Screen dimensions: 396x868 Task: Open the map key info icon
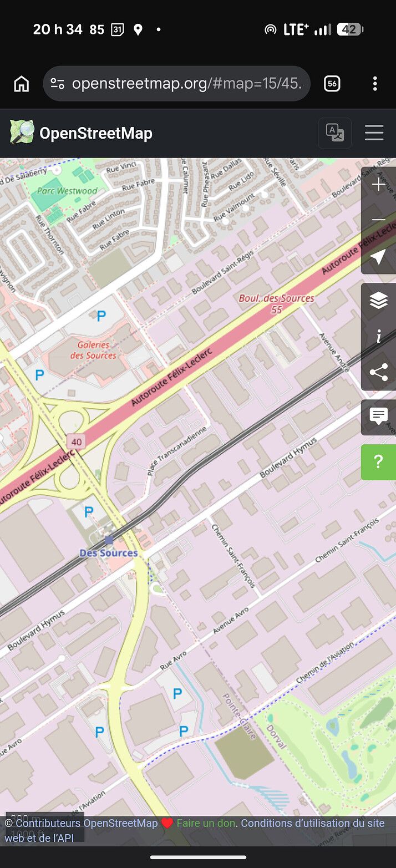[x=378, y=337]
